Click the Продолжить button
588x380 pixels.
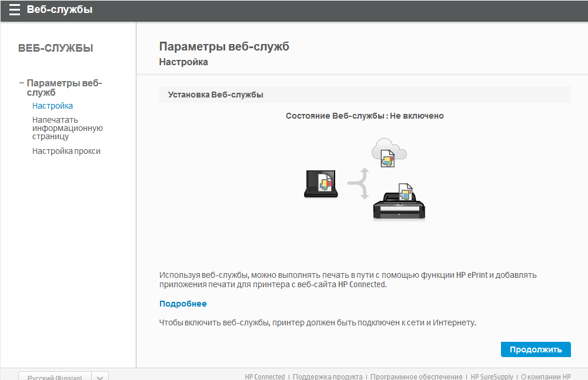[x=536, y=349]
